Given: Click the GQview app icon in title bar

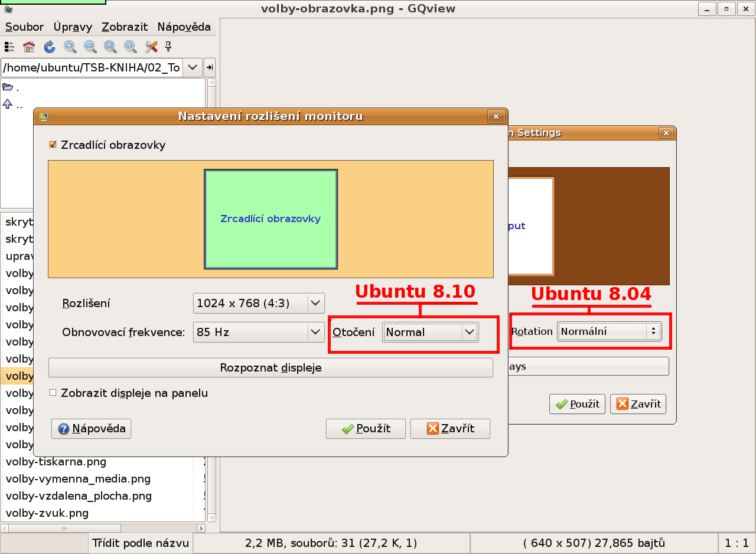Looking at the screenshot, I should [8, 8].
